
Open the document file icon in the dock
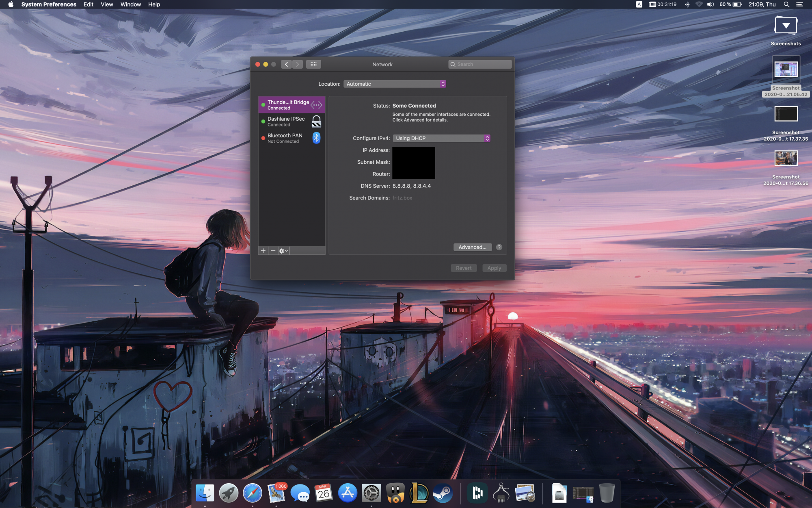(559, 493)
